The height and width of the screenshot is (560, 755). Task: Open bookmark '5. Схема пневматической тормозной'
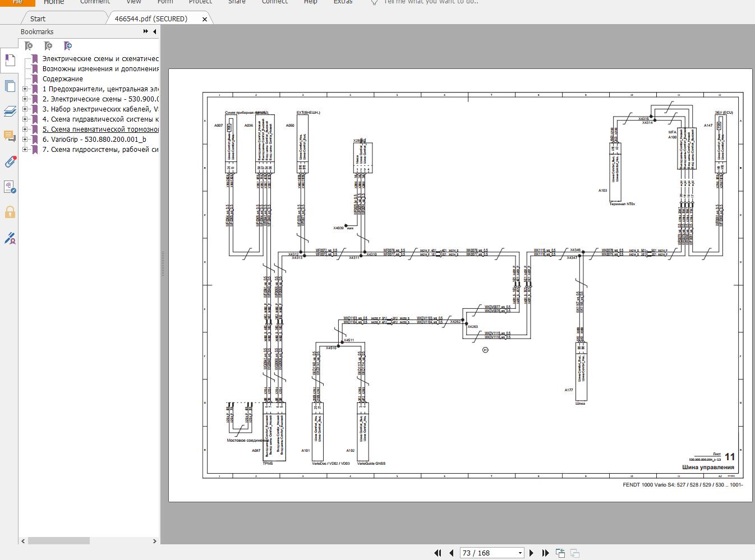[x=101, y=129]
